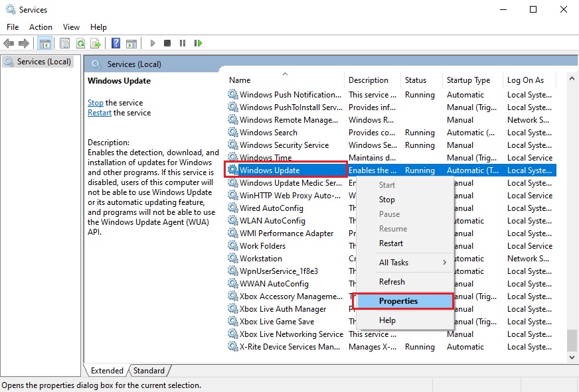
Task: Select the Windows Push Notification service
Action: [x=391, y=94]
